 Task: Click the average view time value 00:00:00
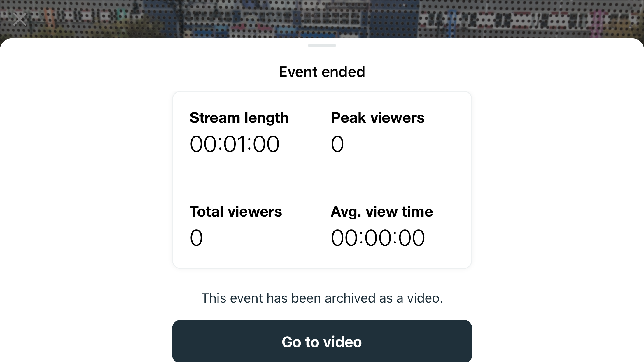pos(378,238)
